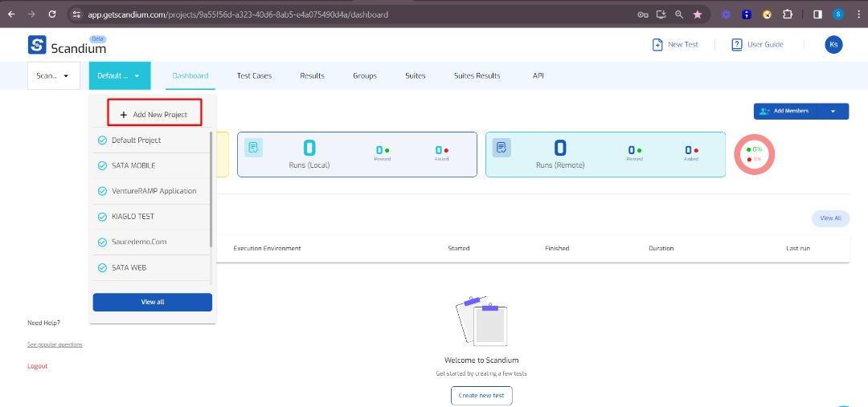Open the See popular questions link
Screen dimensions: 868x407
tap(55, 344)
